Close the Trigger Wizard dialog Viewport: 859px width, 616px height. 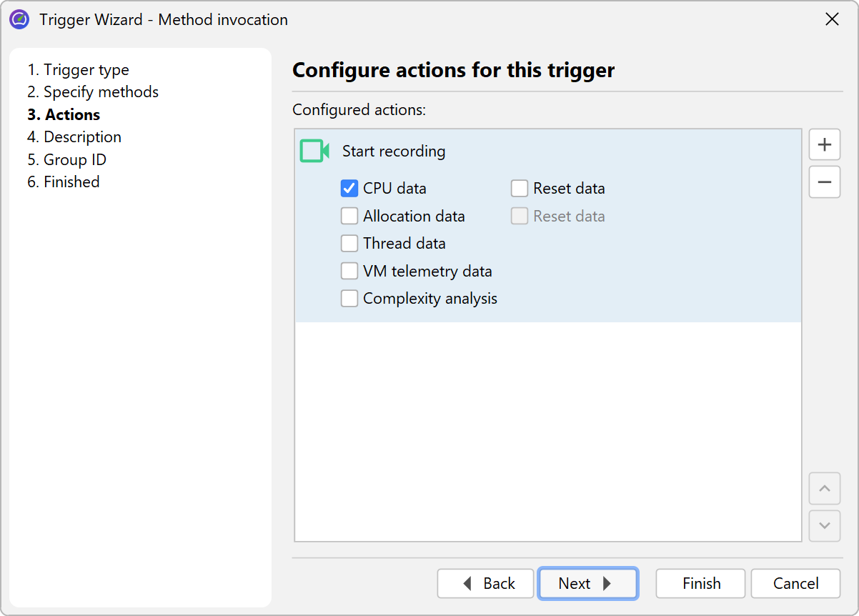pos(832,19)
